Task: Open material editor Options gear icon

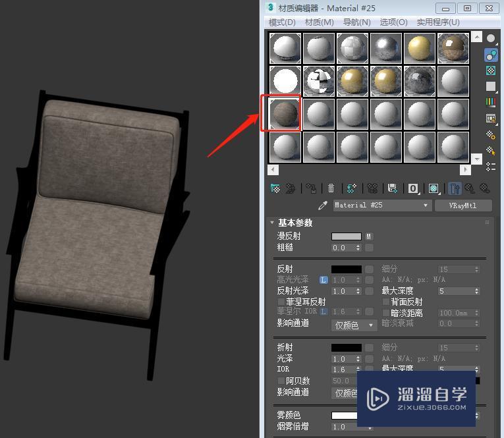Action: (x=491, y=135)
